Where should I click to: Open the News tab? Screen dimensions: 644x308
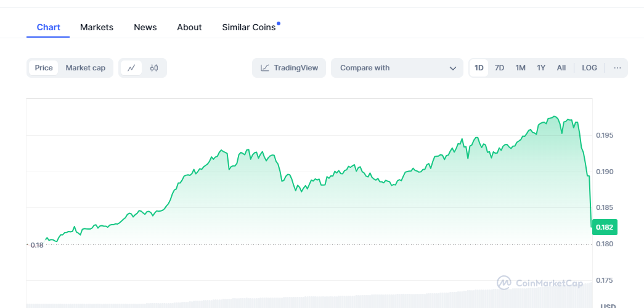pyautogui.click(x=145, y=27)
